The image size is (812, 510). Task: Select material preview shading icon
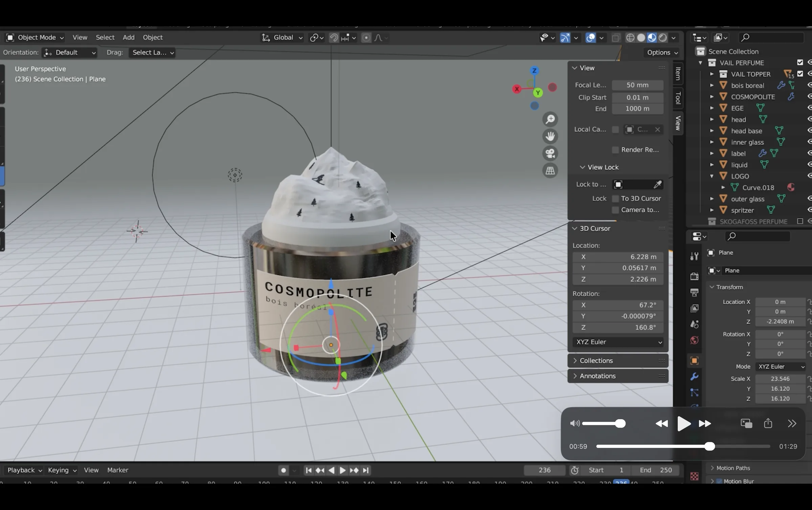pos(652,38)
